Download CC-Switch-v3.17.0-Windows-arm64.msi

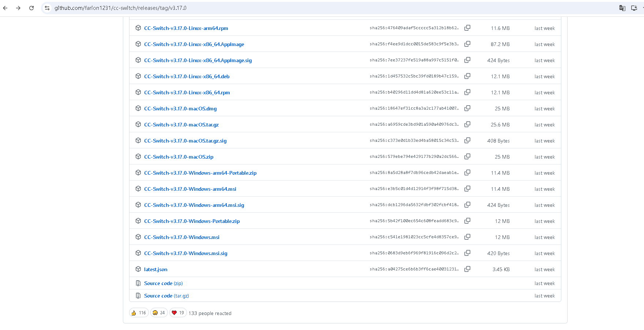point(190,189)
